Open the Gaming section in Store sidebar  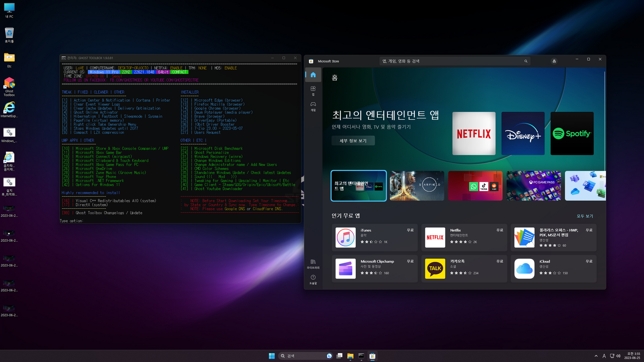[x=313, y=106]
